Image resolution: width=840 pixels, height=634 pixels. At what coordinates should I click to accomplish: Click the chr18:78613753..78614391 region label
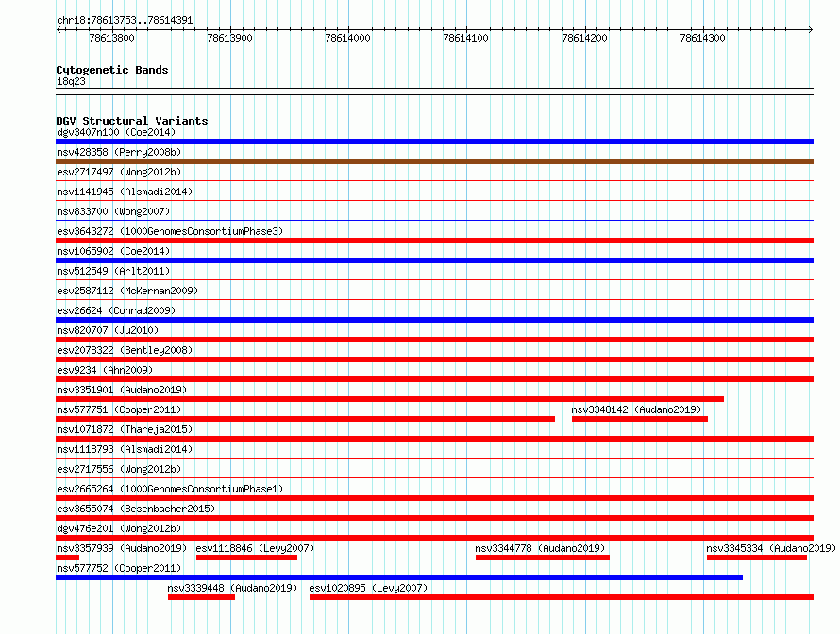point(125,21)
